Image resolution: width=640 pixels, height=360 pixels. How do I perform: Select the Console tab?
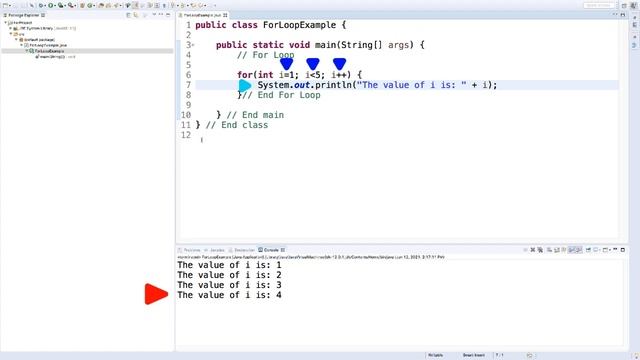(x=269, y=250)
